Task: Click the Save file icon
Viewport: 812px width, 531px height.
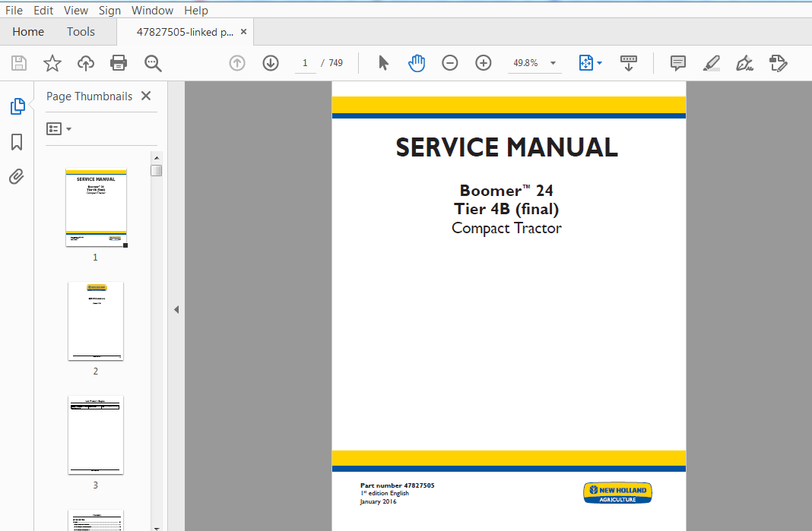Action: [19, 63]
